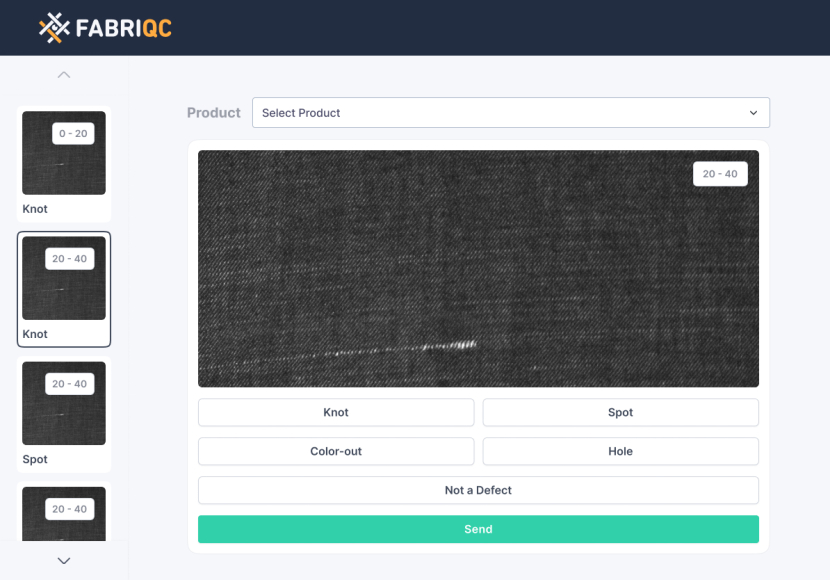Click the green Send button
830x580 pixels.
[478, 529]
